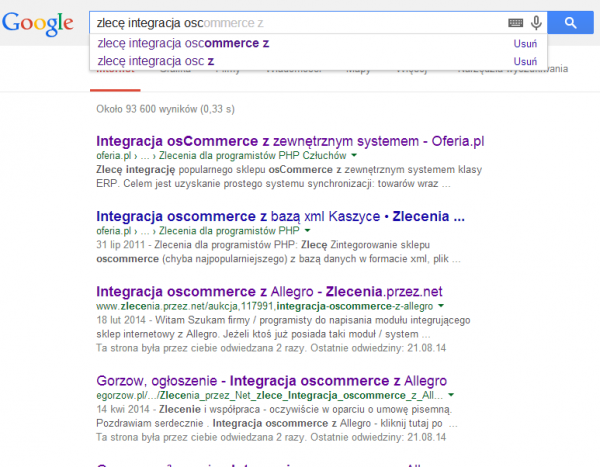The image size is (600, 467).
Task: Click Usuń next to oscommerce suggestion
Action: [525, 44]
